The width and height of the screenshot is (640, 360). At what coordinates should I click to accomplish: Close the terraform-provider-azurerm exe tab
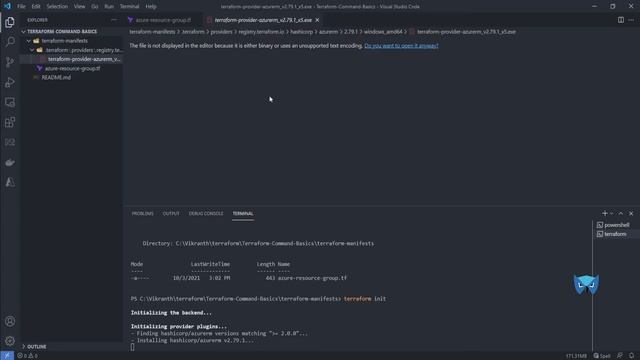(317, 20)
